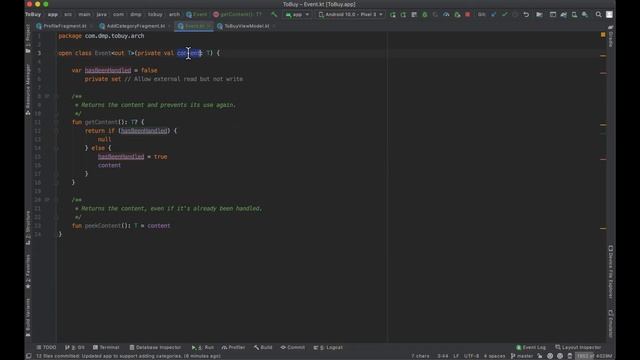Open the Run tool window

202,347
